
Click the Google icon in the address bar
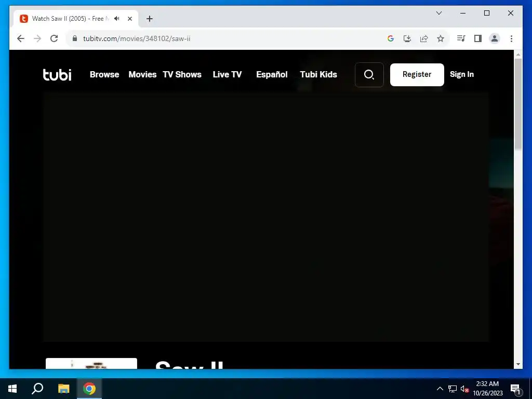coord(391,38)
